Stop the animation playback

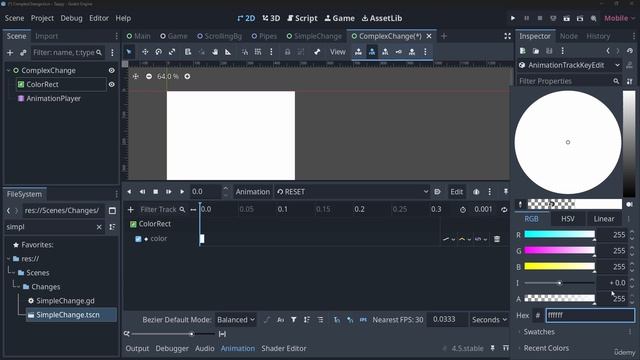[156, 191]
